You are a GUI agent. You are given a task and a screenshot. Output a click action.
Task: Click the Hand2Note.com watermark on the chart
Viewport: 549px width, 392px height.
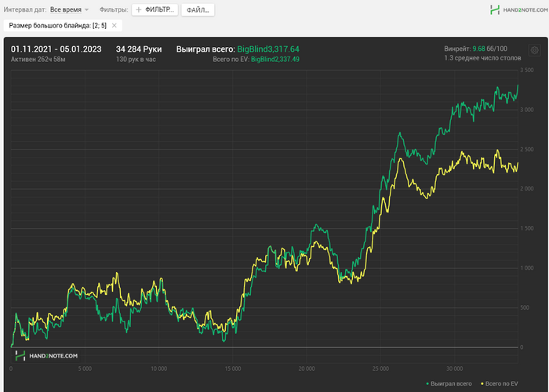tap(53, 356)
